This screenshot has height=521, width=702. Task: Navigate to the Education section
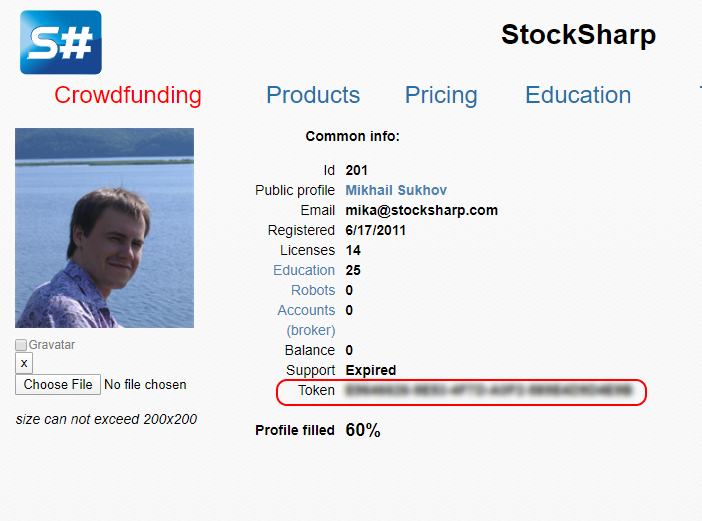[x=578, y=95]
